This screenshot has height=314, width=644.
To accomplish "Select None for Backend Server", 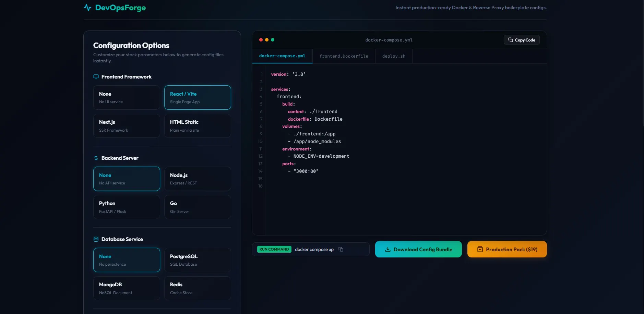I will click(127, 179).
